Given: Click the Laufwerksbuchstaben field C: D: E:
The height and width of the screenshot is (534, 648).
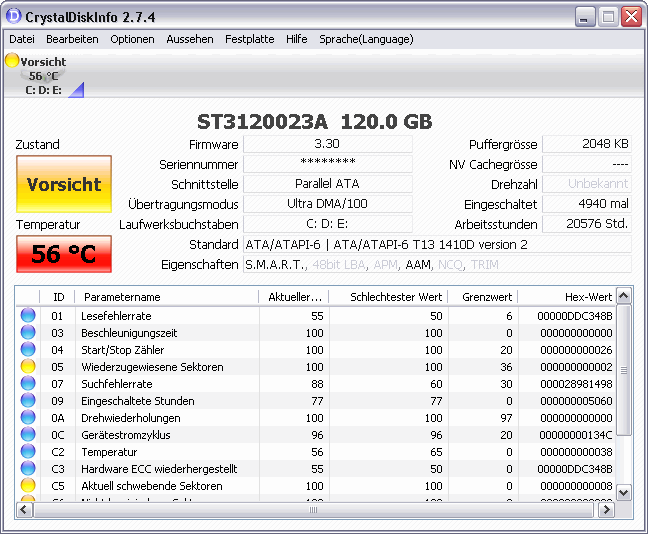Looking at the screenshot, I should tap(328, 224).
